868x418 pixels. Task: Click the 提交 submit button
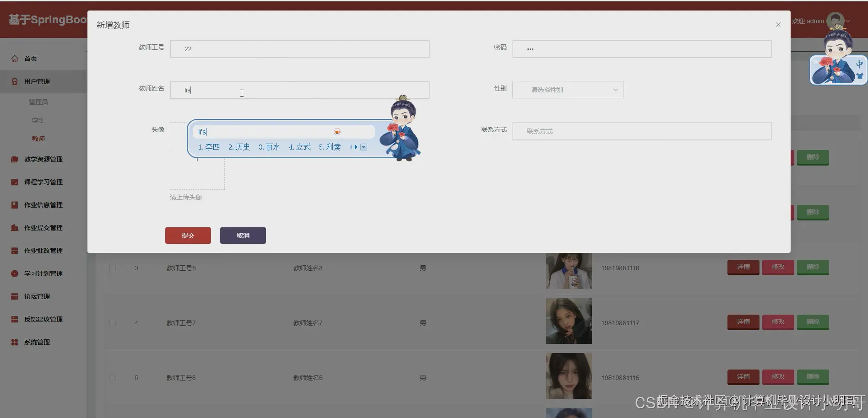[x=188, y=235]
